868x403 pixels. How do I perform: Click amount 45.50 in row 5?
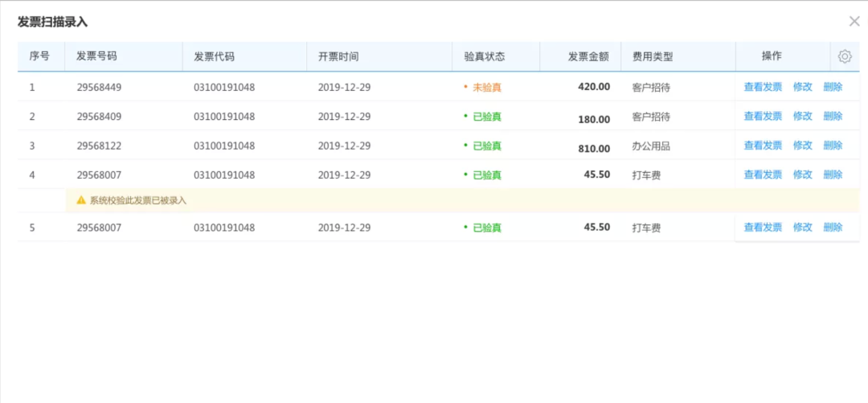point(596,227)
